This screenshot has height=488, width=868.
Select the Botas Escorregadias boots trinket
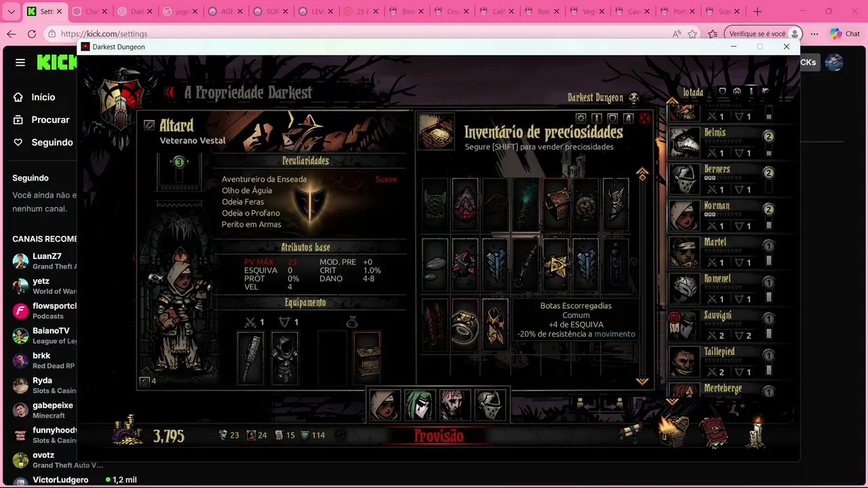point(495,324)
